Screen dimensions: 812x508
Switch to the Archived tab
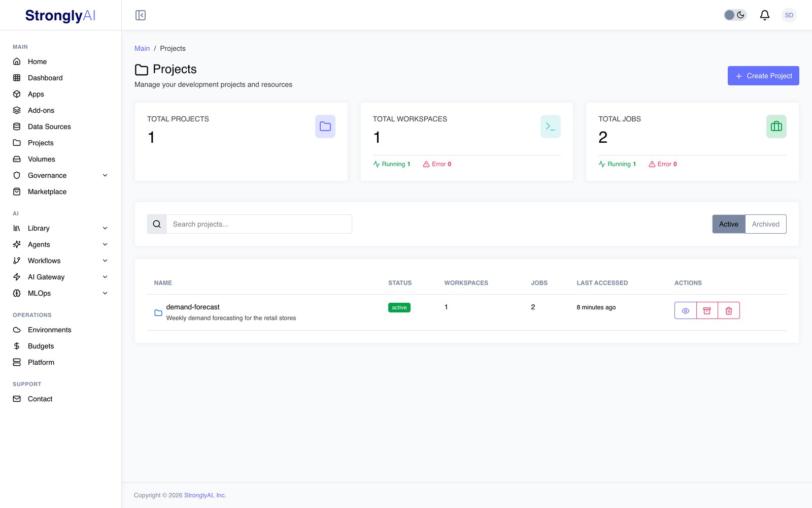tap(766, 224)
